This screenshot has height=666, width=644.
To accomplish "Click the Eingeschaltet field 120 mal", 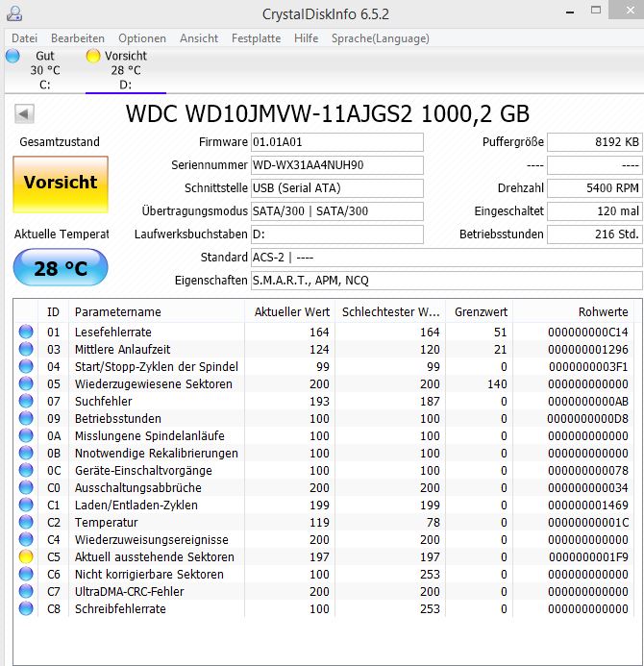I will [x=595, y=211].
